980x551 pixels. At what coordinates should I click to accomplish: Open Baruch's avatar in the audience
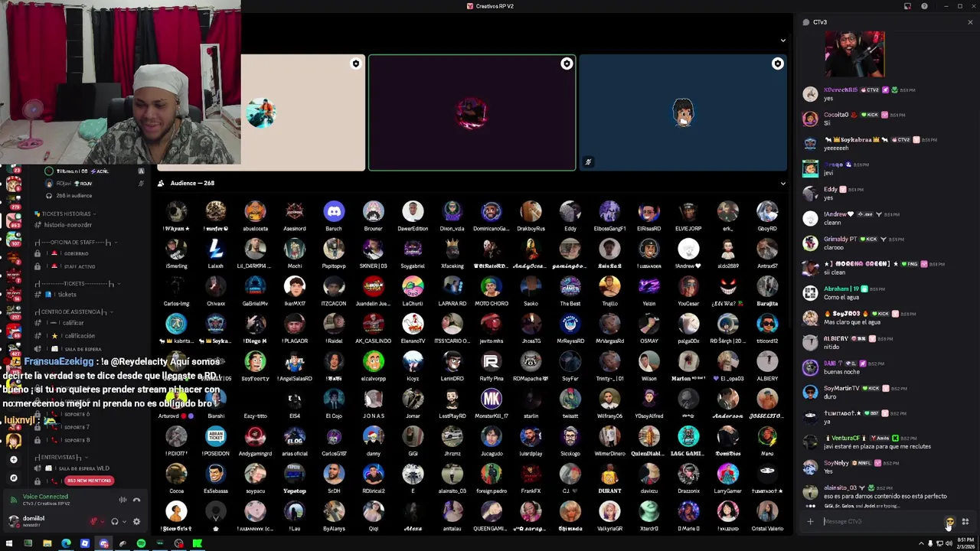[x=334, y=211]
